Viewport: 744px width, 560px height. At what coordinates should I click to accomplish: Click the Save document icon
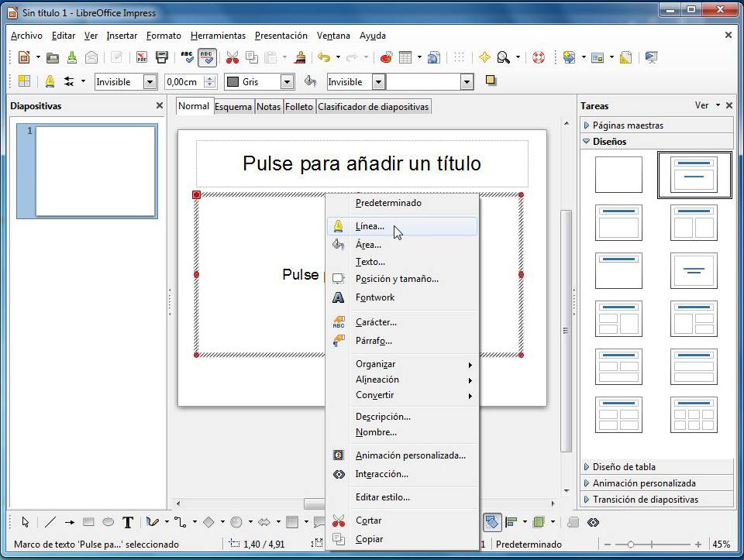(x=72, y=58)
